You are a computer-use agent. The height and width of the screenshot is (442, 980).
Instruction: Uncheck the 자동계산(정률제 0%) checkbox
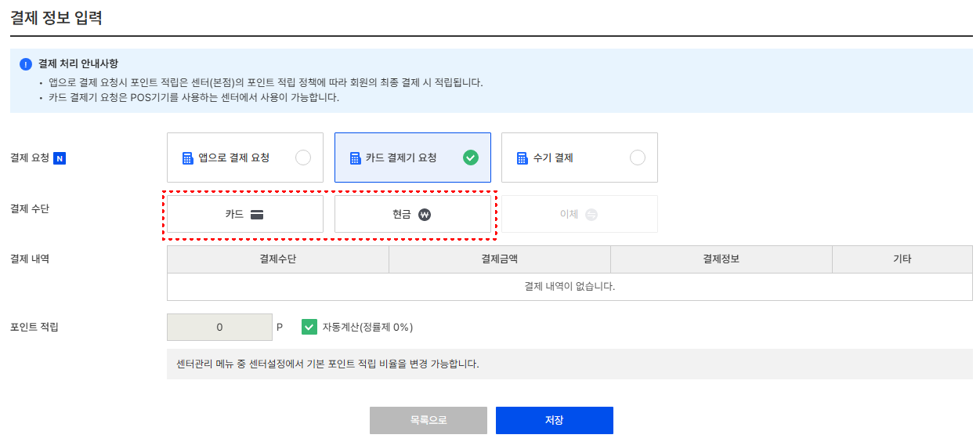[x=309, y=327]
